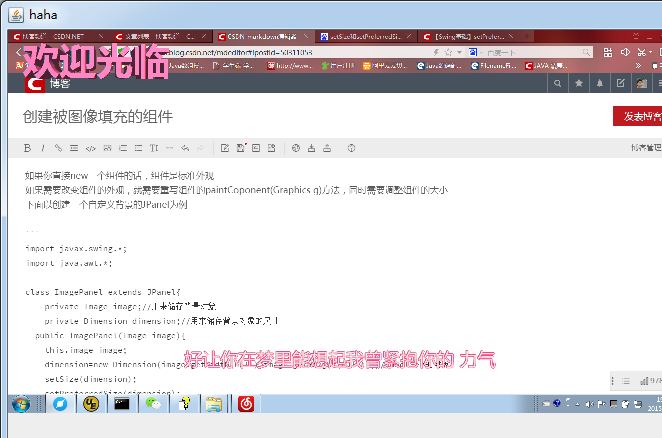Switch to the first CSDN.NET browser tab
Viewport: 662px width, 438px height.
pos(57,37)
